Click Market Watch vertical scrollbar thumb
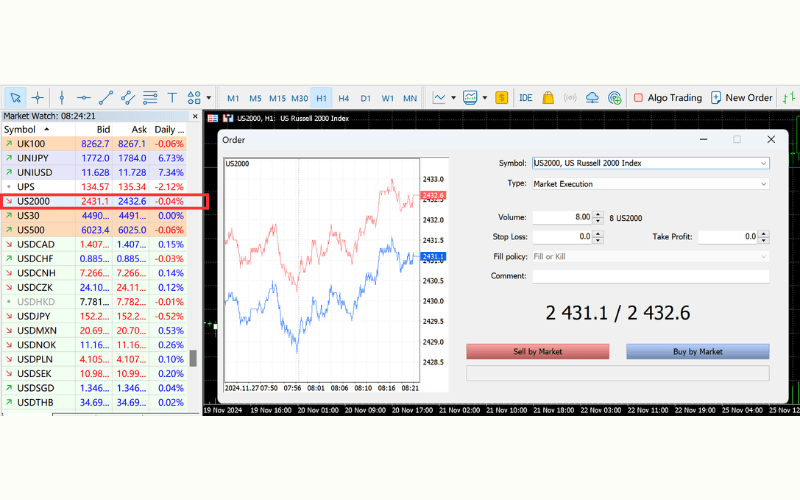The width and height of the screenshot is (800, 500). pos(193,358)
